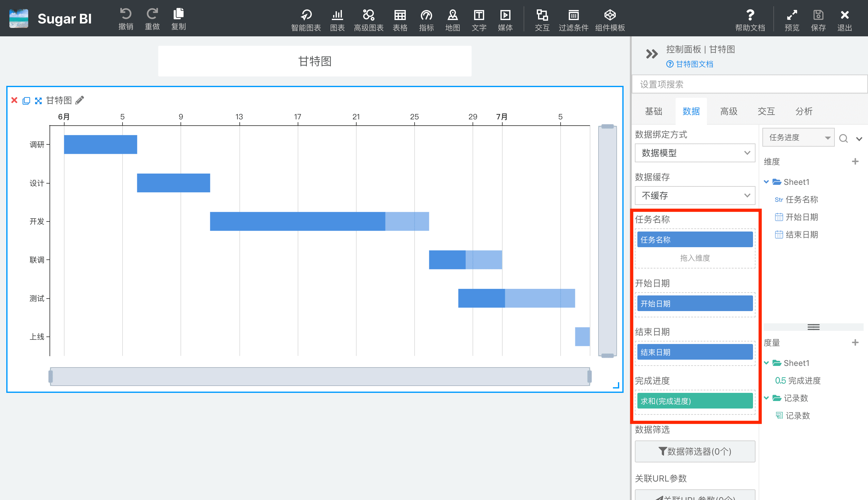The height and width of the screenshot is (500, 868).
Task: Open the 甘特图文档 help link
Action: [x=690, y=64]
